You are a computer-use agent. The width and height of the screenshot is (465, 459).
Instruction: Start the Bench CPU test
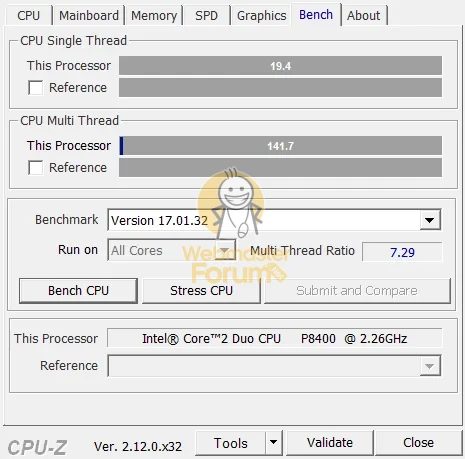(78, 291)
